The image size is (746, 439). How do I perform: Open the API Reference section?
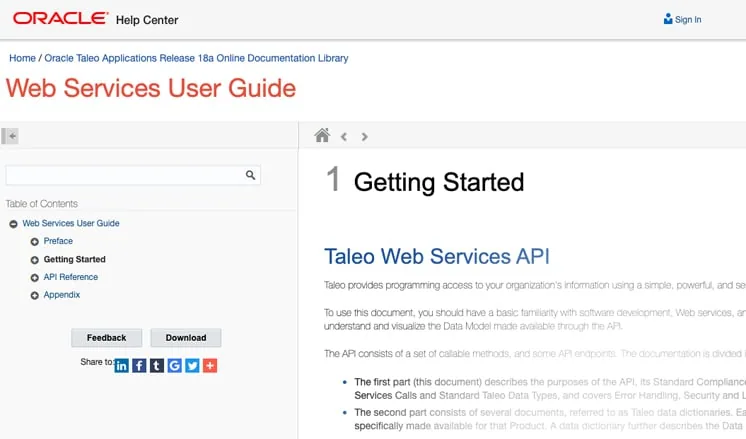click(71, 277)
